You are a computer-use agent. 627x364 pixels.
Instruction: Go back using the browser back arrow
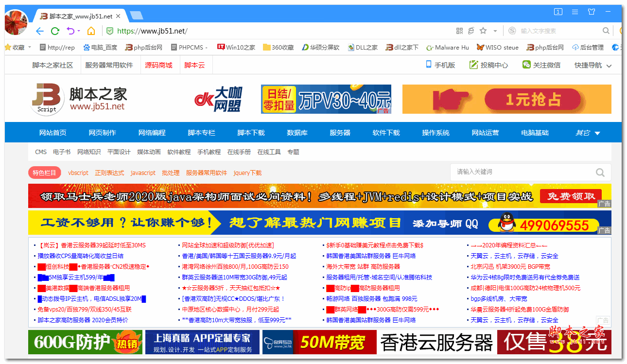click(x=40, y=31)
